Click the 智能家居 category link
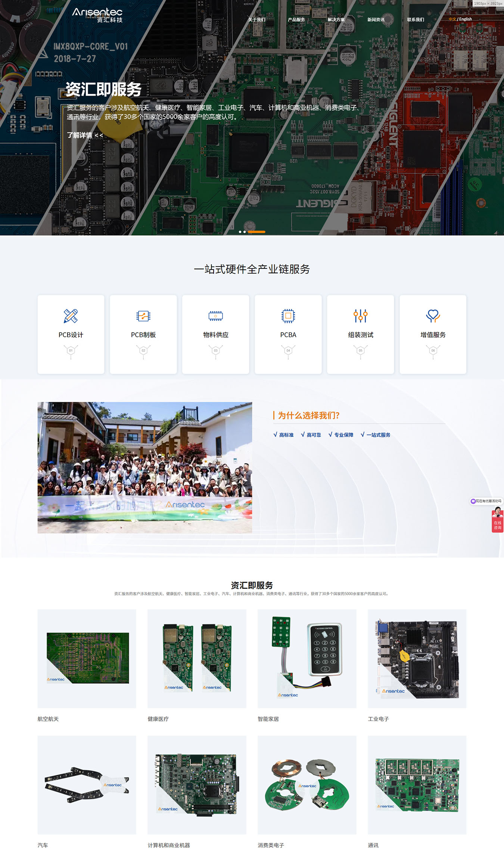This screenshot has height=861, width=504. (268, 719)
